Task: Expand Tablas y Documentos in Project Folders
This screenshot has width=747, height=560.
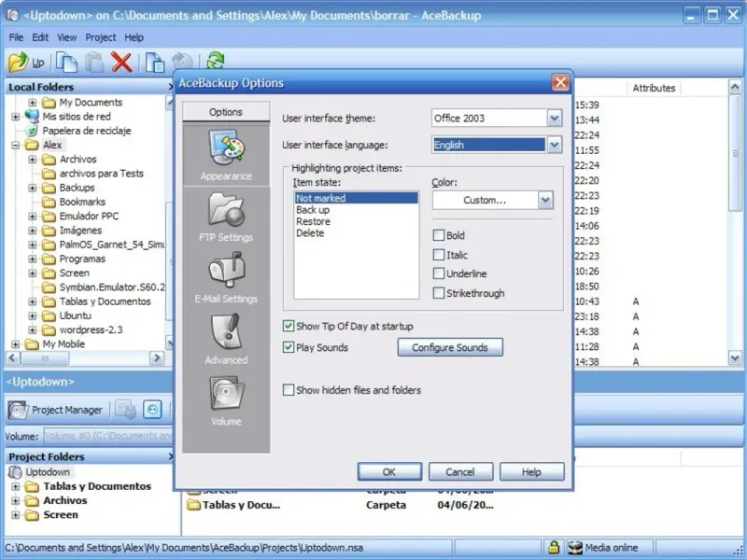Action: [x=16, y=486]
